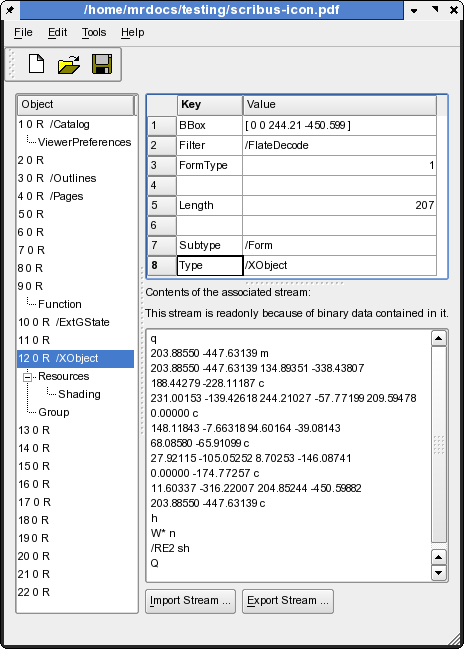Select the 8 0 R object
Image resolution: width=464 pixels, height=649 pixels.
click(31, 268)
